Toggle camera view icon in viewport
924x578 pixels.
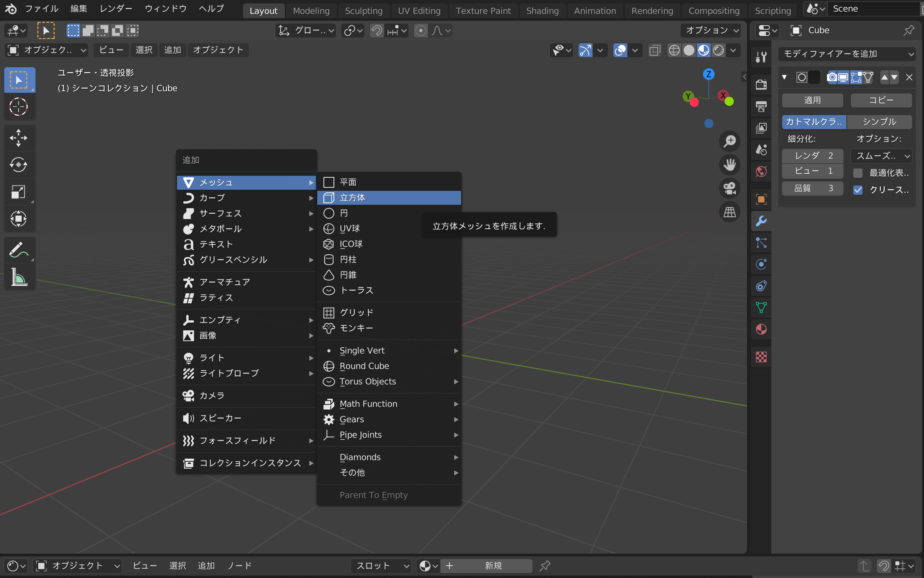pos(729,189)
